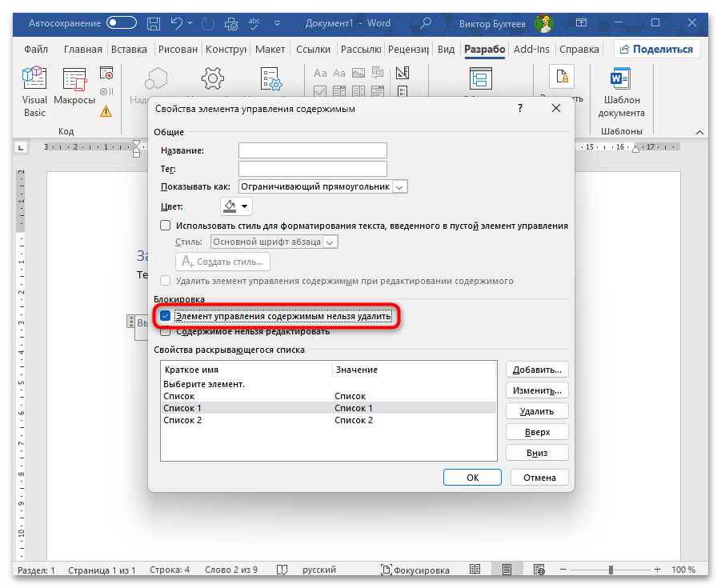This screenshot has width=721, height=588.
Task: Switch to the 'Макет' ribbon tab
Action: (x=270, y=49)
